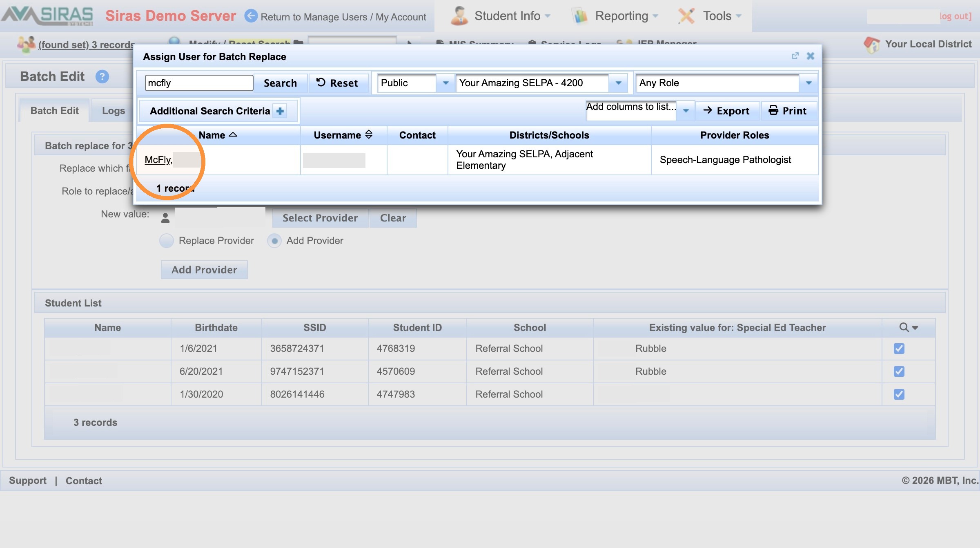Click the Provider Roles column header
The height and width of the screenshot is (548, 980).
click(x=735, y=135)
